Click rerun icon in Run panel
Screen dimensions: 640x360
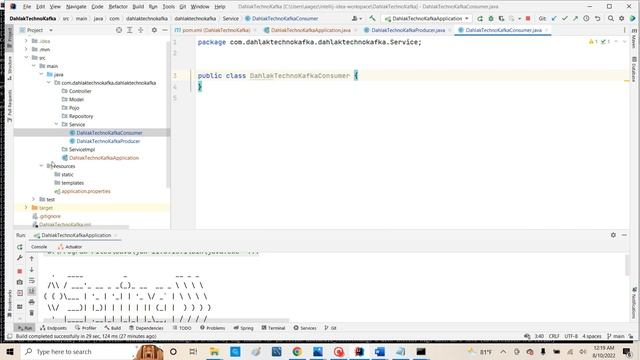point(20,247)
